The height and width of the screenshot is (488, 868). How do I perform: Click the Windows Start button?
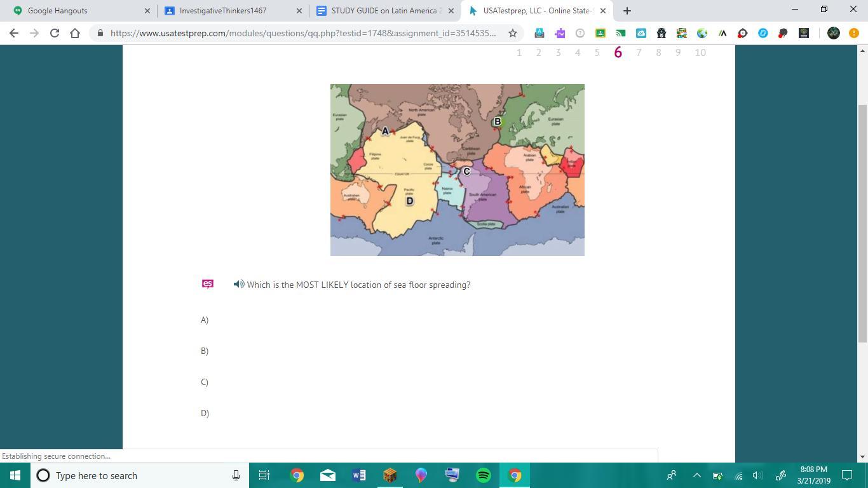coord(15,475)
